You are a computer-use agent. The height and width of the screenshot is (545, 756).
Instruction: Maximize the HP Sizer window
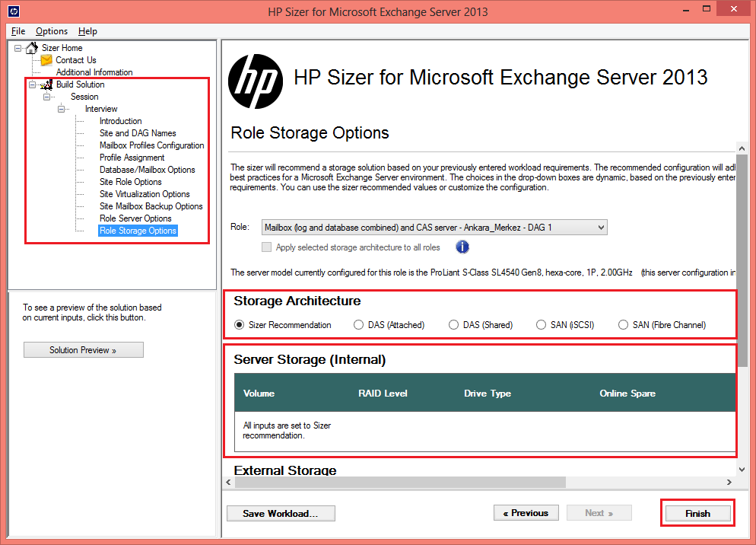pyautogui.click(x=707, y=10)
